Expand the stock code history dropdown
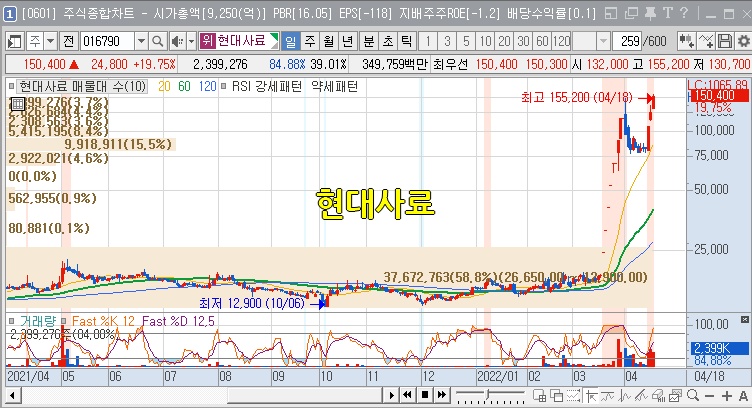The width and height of the screenshot is (752, 408). pyautogui.click(x=141, y=41)
